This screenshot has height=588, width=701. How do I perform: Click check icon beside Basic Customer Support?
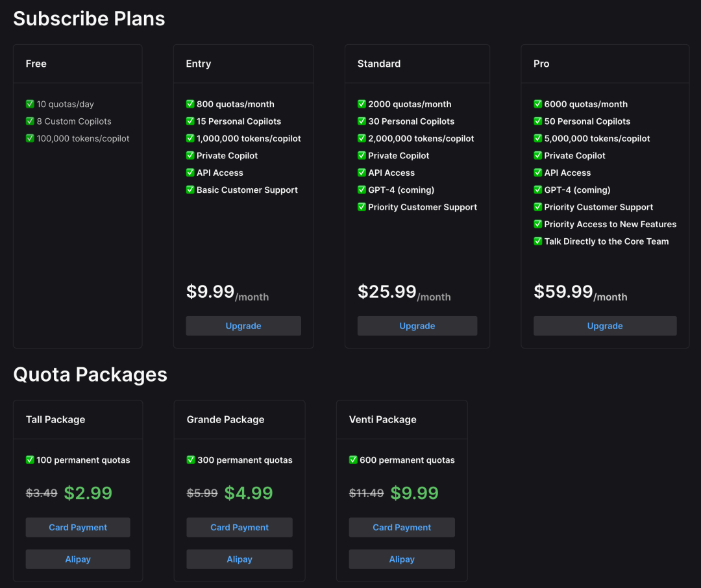(x=190, y=190)
